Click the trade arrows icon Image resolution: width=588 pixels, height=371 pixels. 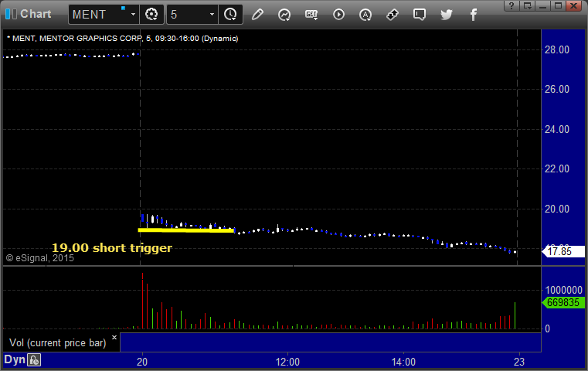(x=393, y=15)
